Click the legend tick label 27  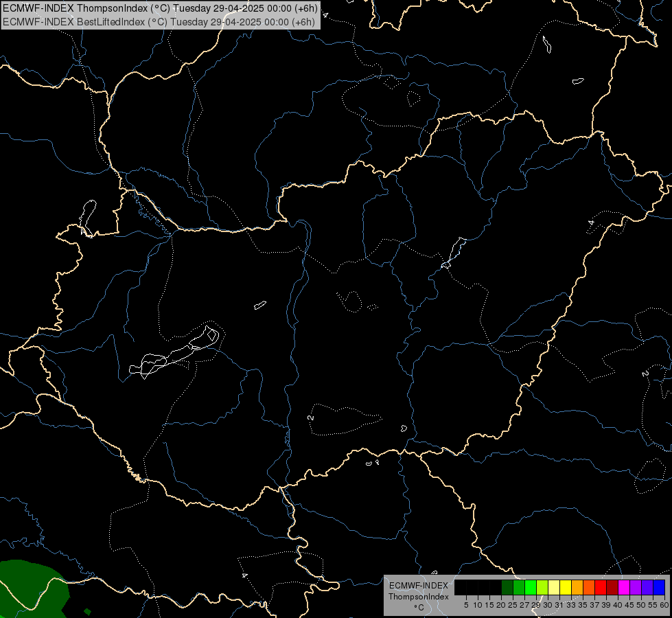525,605
